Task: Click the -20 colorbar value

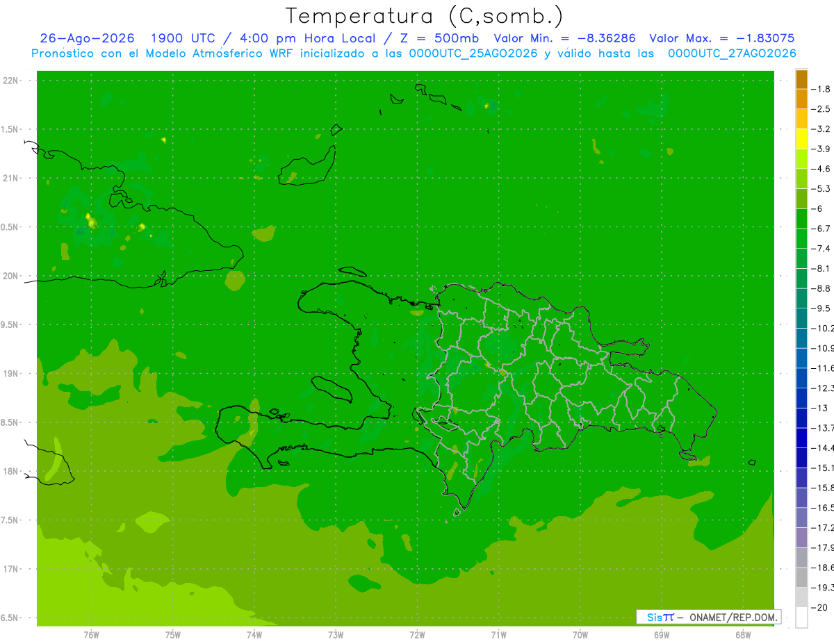Action: point(819,607)
